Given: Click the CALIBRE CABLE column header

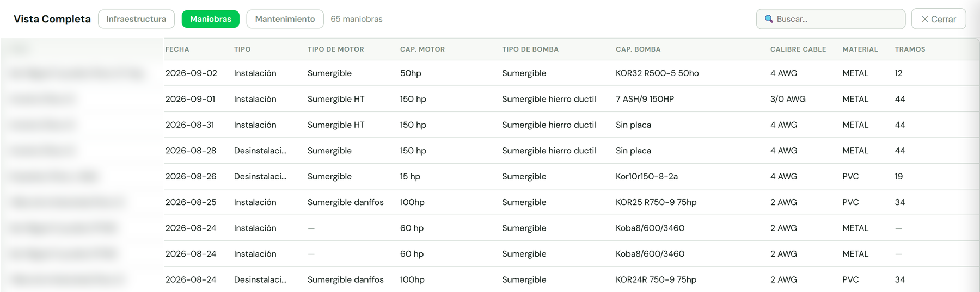Looking at the screenshot, I should point(798,49).
